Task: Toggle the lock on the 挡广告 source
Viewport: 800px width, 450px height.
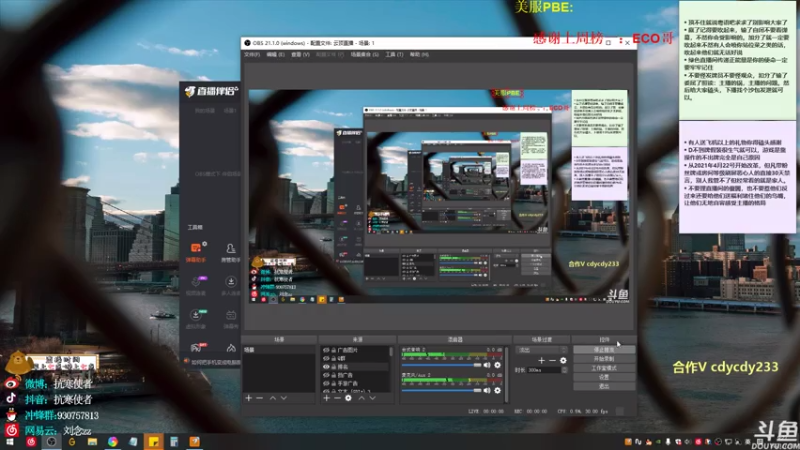Action: coord(334,375)
